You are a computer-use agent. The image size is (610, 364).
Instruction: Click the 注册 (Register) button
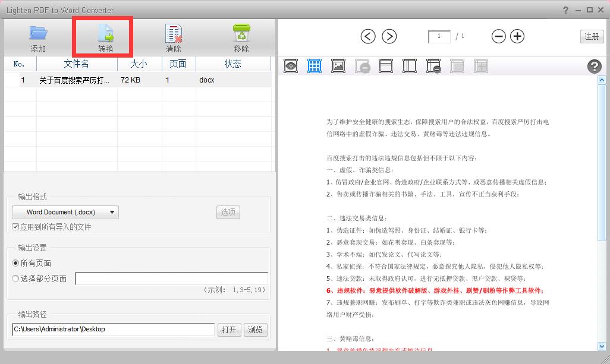click(x=592, y=36)
